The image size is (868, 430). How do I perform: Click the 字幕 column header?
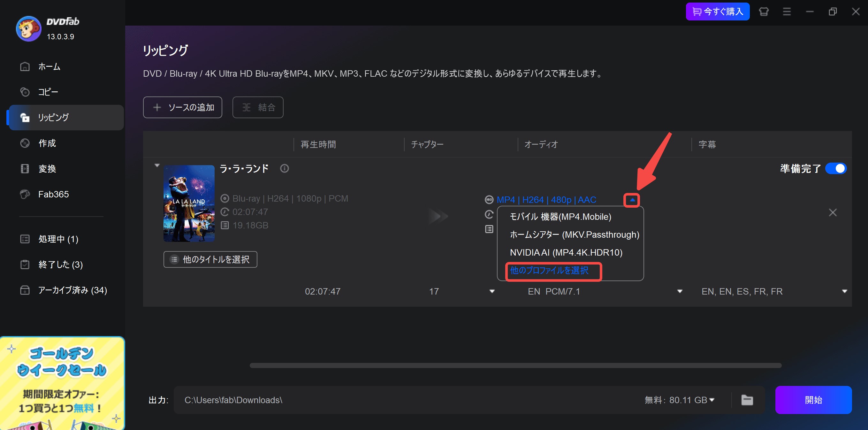[707, 145]
